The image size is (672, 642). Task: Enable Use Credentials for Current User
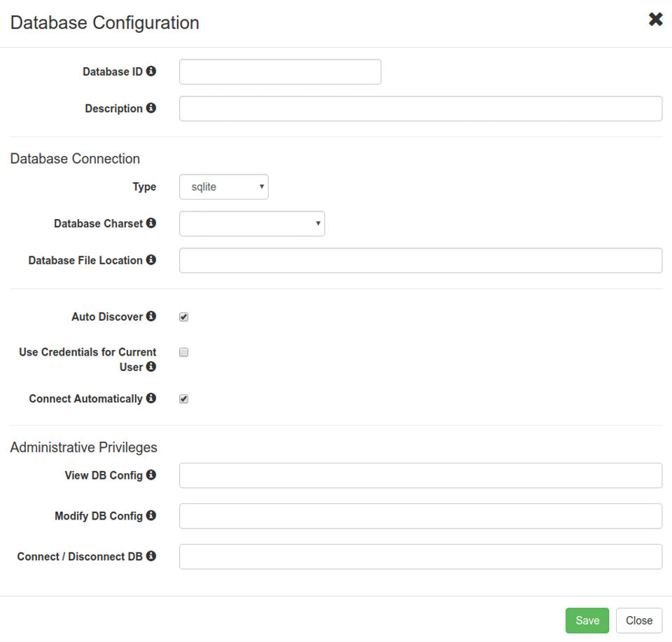(x=184, y=352)
